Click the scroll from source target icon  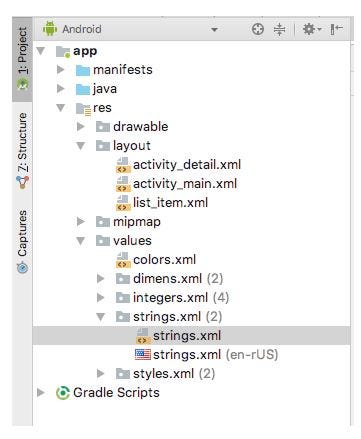coord(257,29)
